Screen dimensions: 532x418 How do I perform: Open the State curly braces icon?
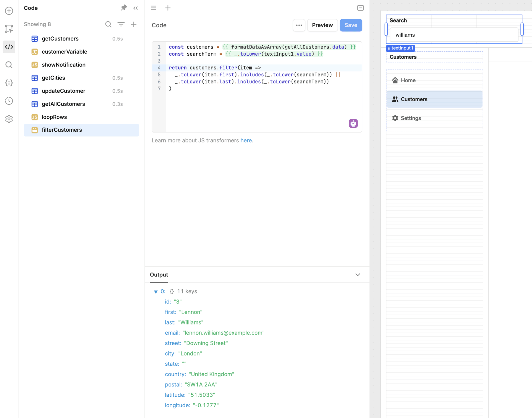pos(9,83)
